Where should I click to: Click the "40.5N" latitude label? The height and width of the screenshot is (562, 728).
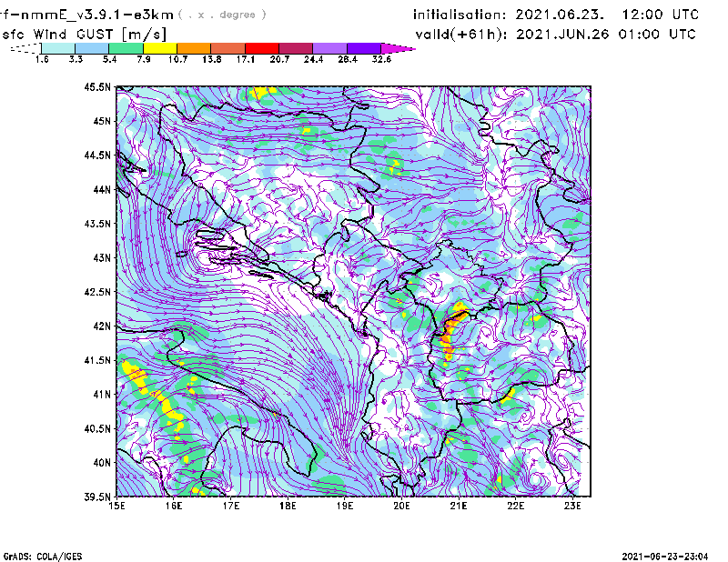(97, 429)
